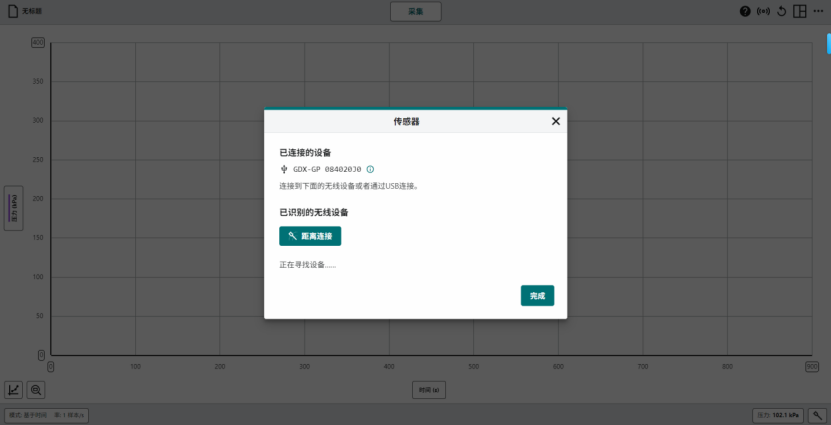Open info icon next to GDX-GP device

(x=370, y=170)
